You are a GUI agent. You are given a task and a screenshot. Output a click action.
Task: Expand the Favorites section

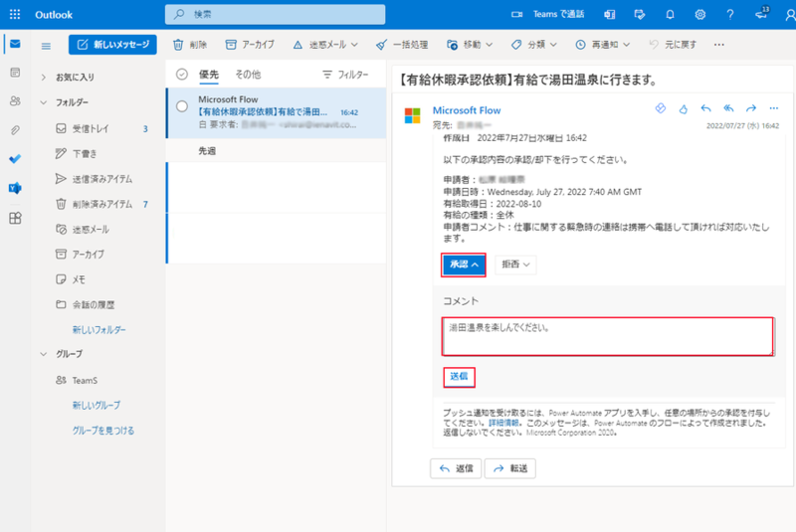pos(44,78)
